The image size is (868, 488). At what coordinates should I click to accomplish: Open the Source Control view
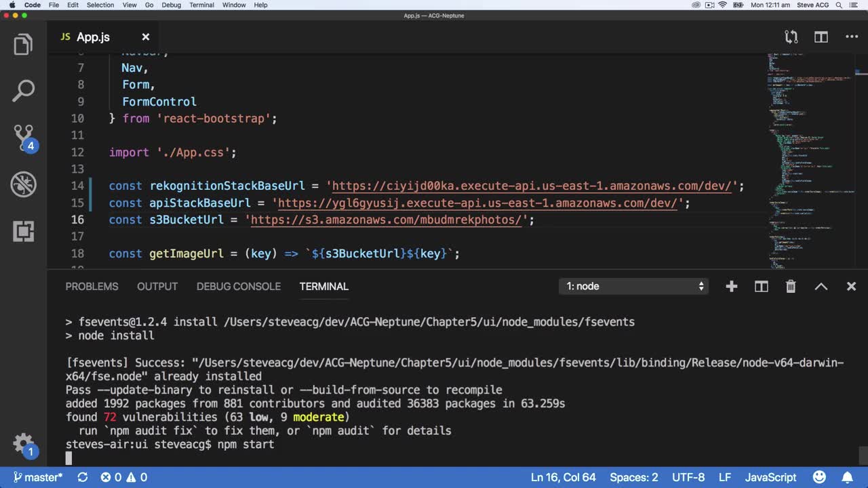(x=24, y=138)
